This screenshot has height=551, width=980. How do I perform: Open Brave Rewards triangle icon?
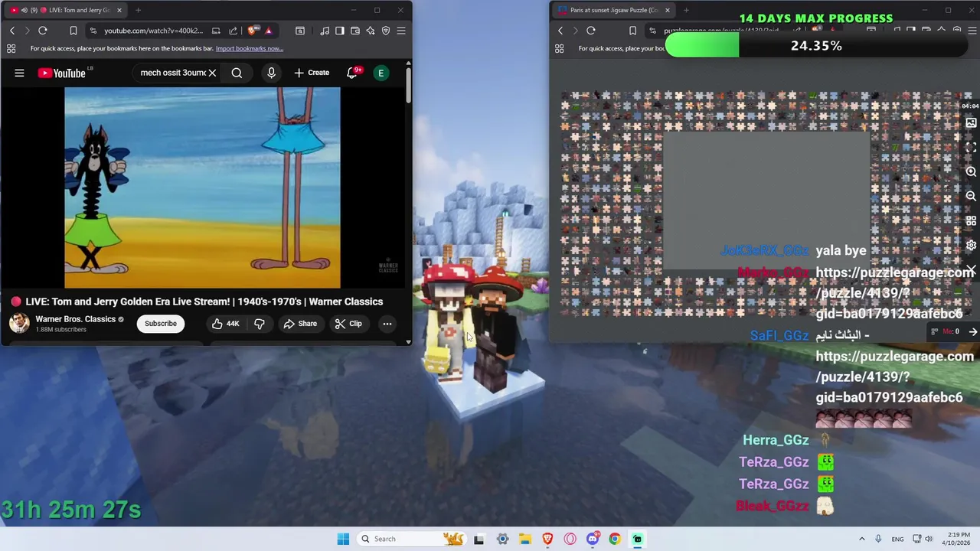[x=268, y=31]
